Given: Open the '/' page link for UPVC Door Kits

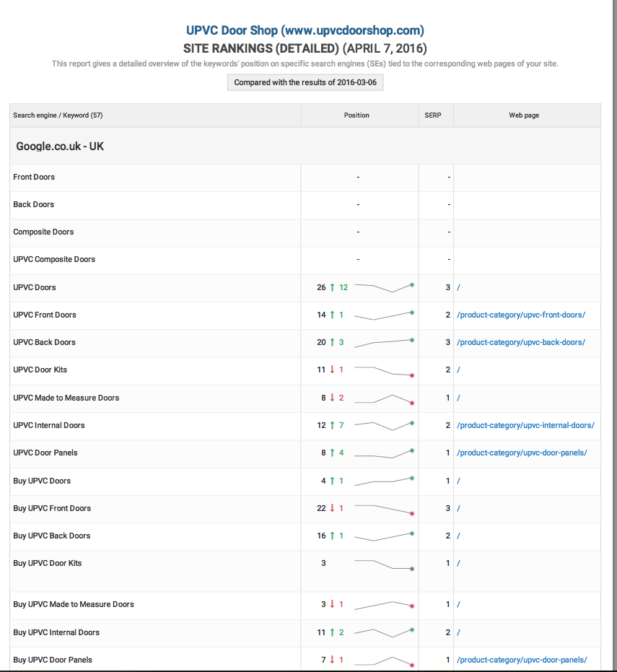Looking at the screenshot, I should point(458,370).
